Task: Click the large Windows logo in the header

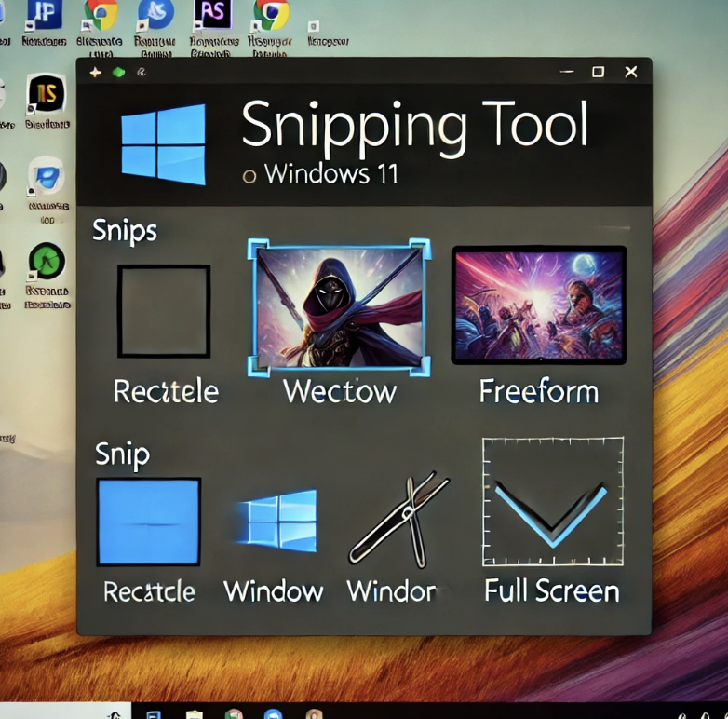Action: pos(163,144)
